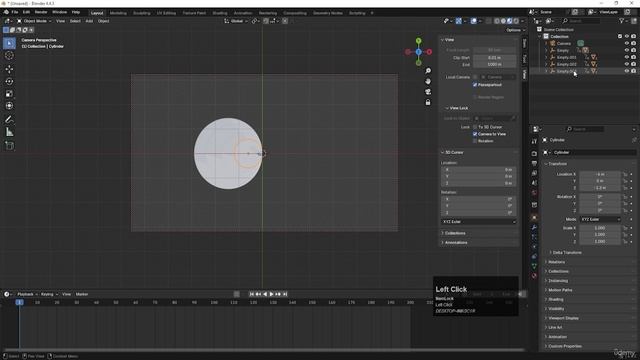The image size is (640, 360).
Task: Select the Move tool in left toolbar
Action: (x=9, y=69)
